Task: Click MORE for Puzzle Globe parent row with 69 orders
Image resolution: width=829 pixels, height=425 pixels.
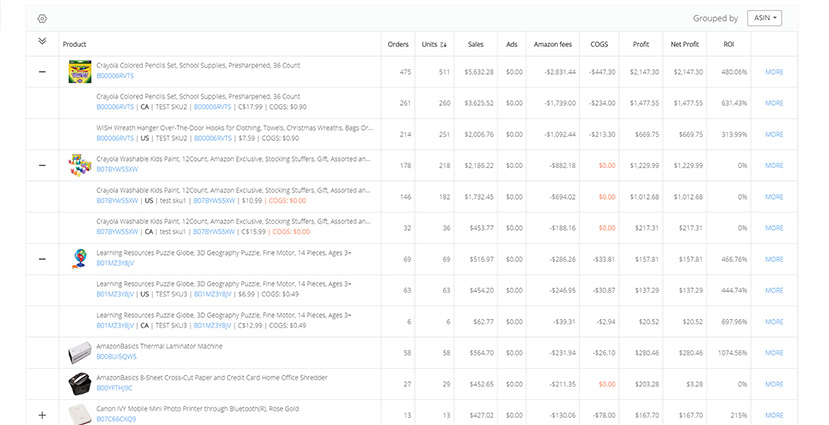Action: (774, 259)
